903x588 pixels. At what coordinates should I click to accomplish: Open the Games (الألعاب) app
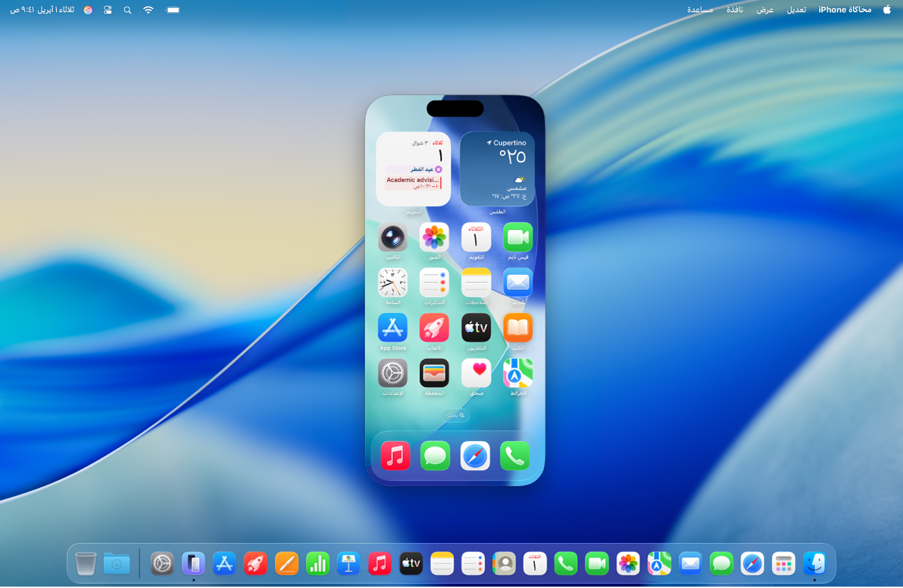click(435, 328)
